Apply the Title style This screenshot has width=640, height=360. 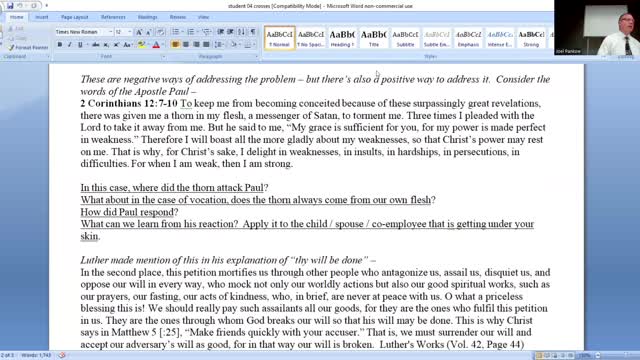373,38
